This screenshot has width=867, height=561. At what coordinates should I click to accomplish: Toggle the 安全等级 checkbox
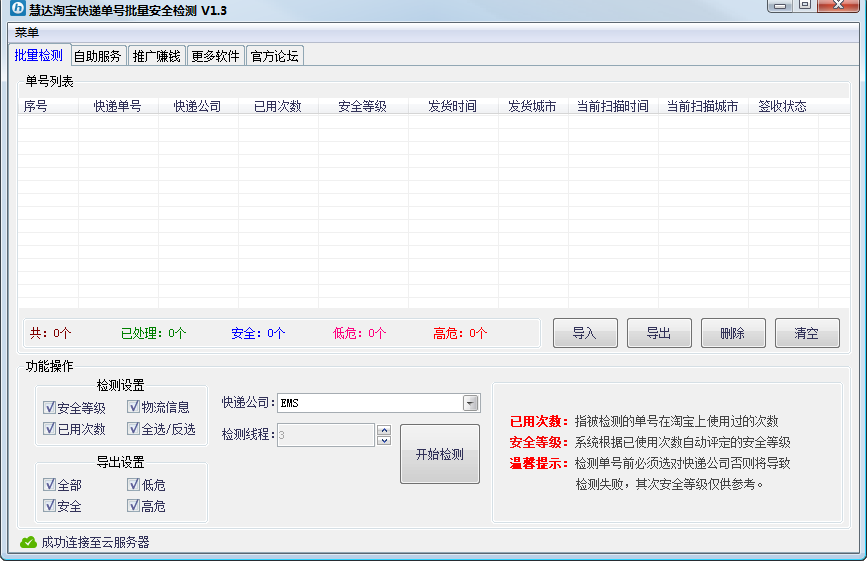click(50, 407)
